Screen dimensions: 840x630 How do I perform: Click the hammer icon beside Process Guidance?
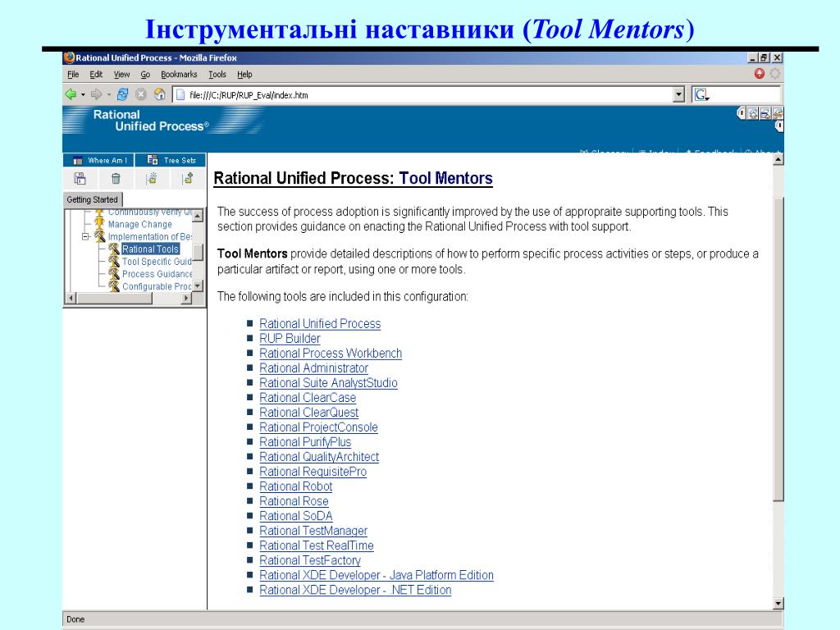pyautogui.click(x=113, y=274)
